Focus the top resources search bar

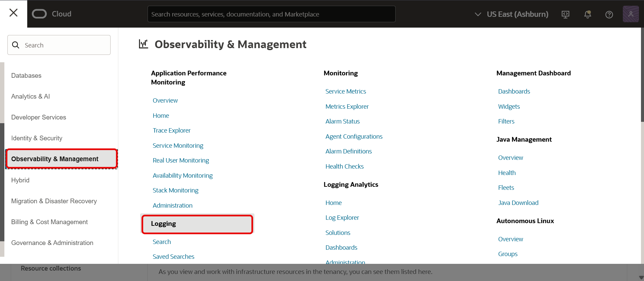pos(271,14)
